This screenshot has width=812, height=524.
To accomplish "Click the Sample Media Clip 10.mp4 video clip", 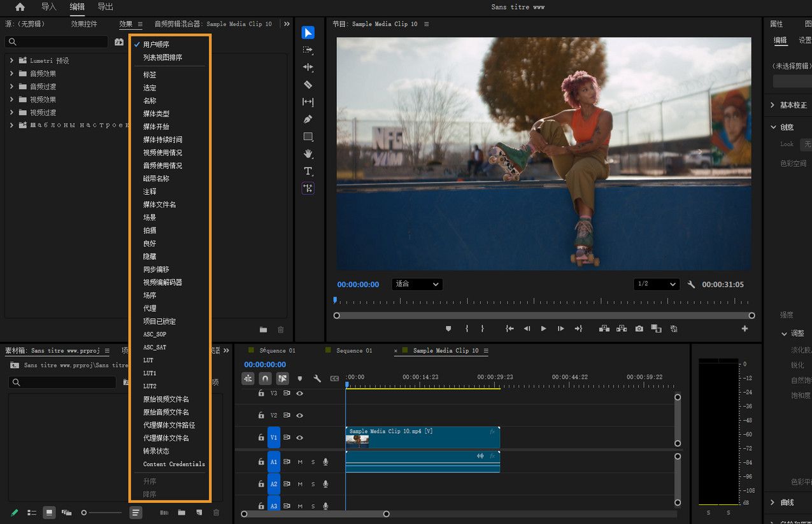I will click(422, 437).
